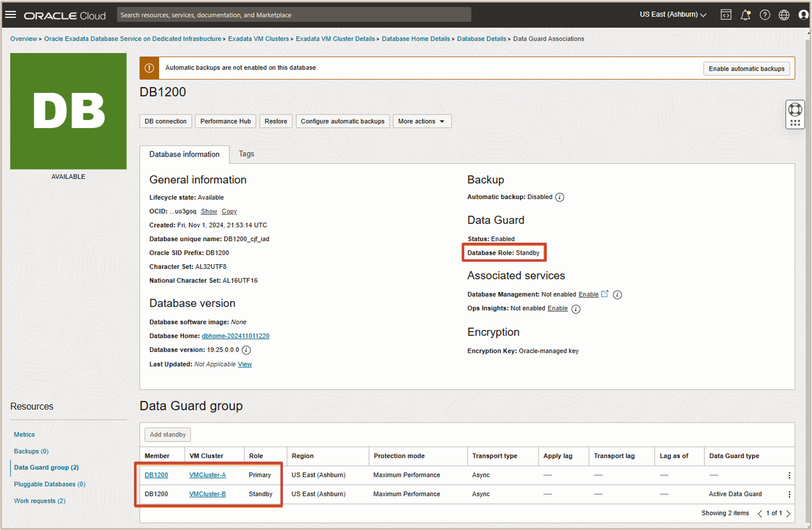Open the notifications bell
The width and height of the screenshot is (812, 530).
pyautogui.click(x=745, y=15)
